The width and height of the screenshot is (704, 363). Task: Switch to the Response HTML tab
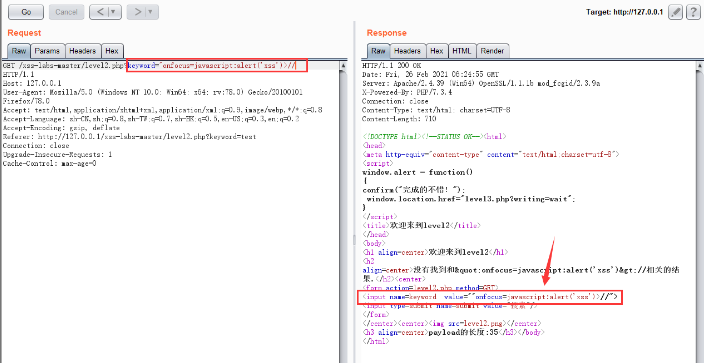click(462, 51)
